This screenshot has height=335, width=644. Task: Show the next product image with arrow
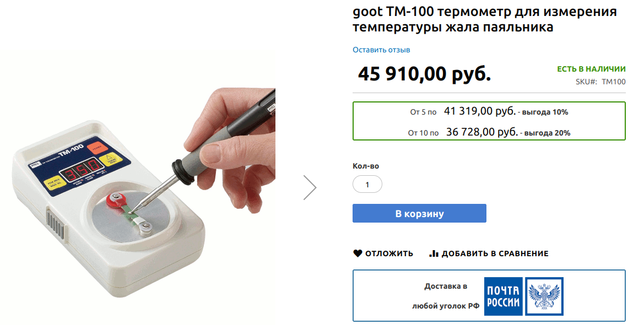[310, 187]
